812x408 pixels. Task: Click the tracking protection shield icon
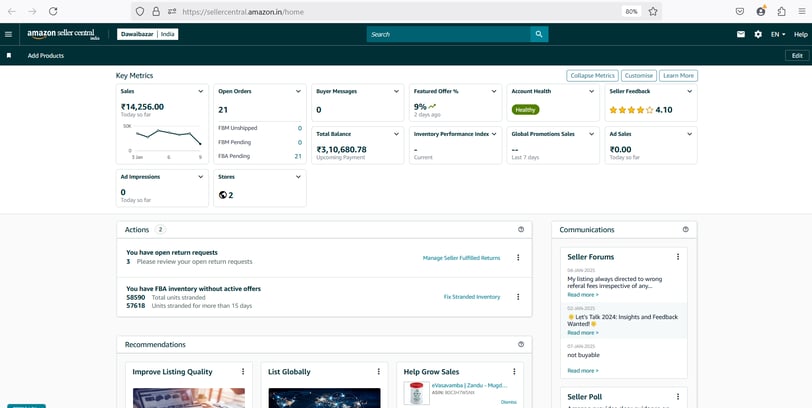(140, 11)
